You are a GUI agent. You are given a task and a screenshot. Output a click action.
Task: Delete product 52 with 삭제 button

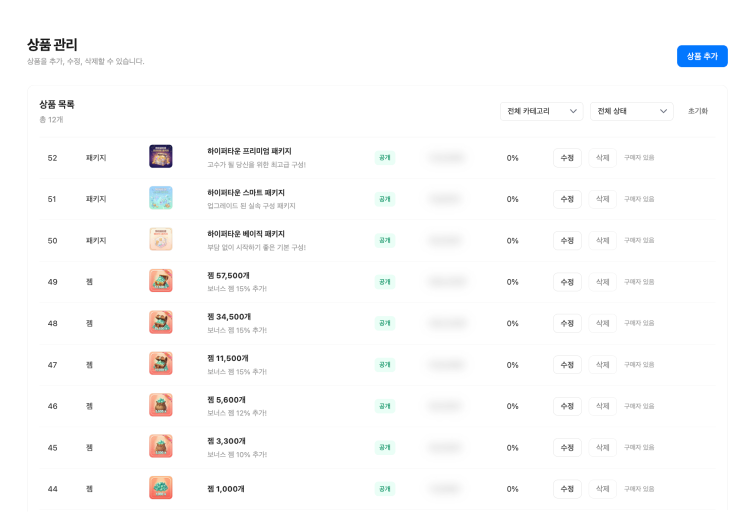click(x=602, y=158)
